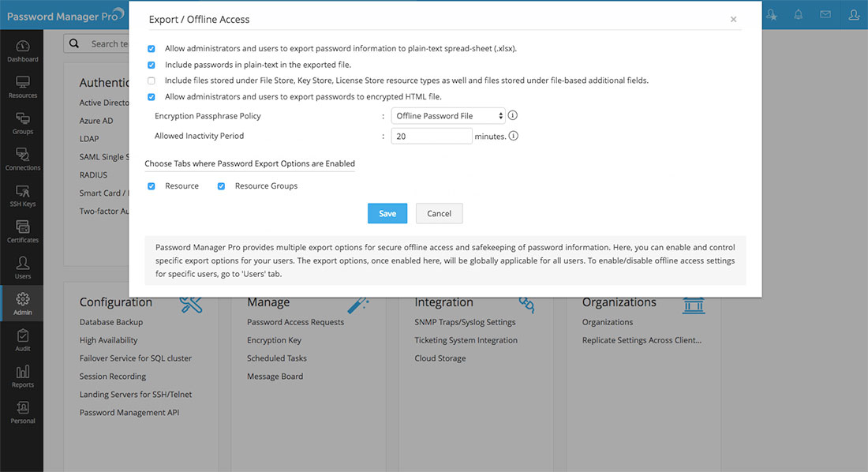
Task: Open Password Management API link
Action: (129, 412)
